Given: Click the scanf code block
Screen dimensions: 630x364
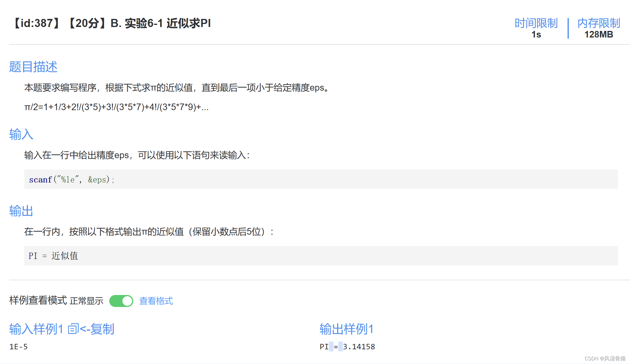Looking at the screenshot, I should (x=71, y=179).
